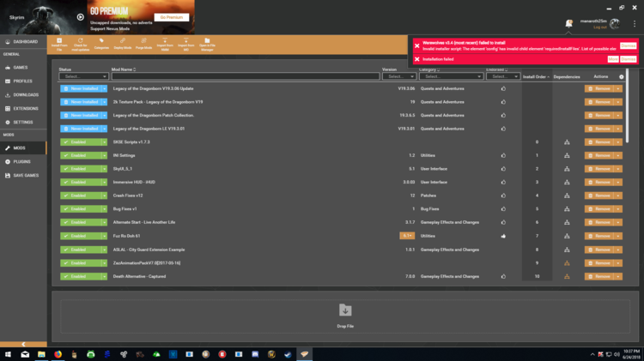Image resolution: width=644 pixels, height=361 pixels.
Task: Go to Profiles in the sidebar
Action: pyautogui.click(x=23, y=81)
